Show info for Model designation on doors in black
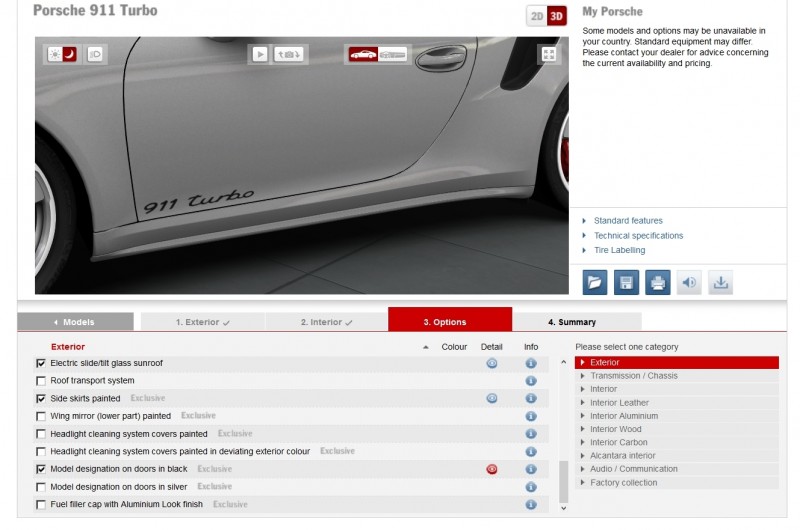800x530 pixels. click(531, 469)
